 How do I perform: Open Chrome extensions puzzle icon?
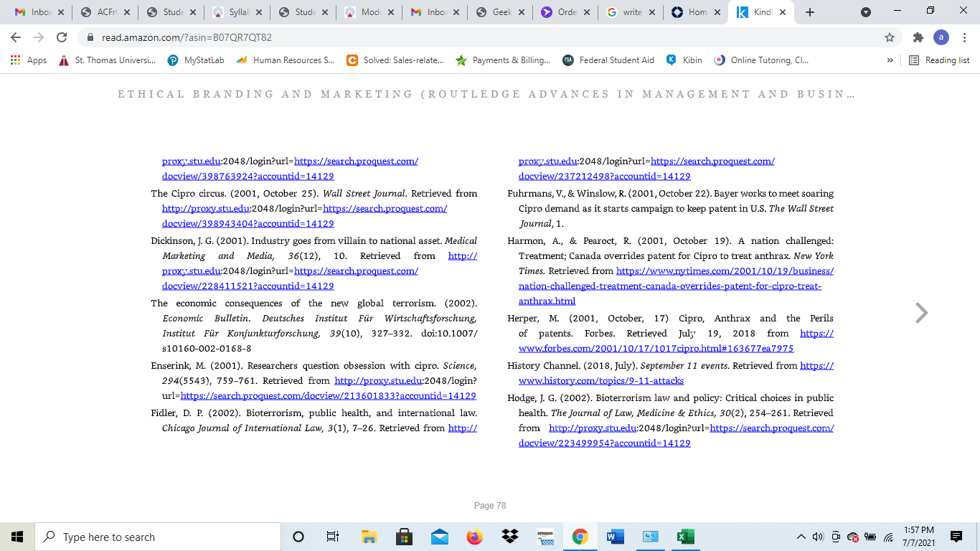coord(918,37)
